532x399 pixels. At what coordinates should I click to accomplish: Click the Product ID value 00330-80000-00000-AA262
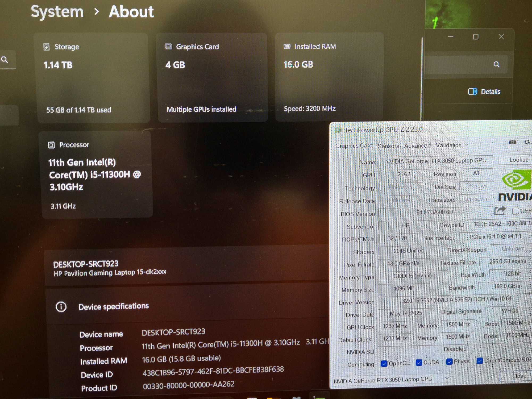pos(189,385)
